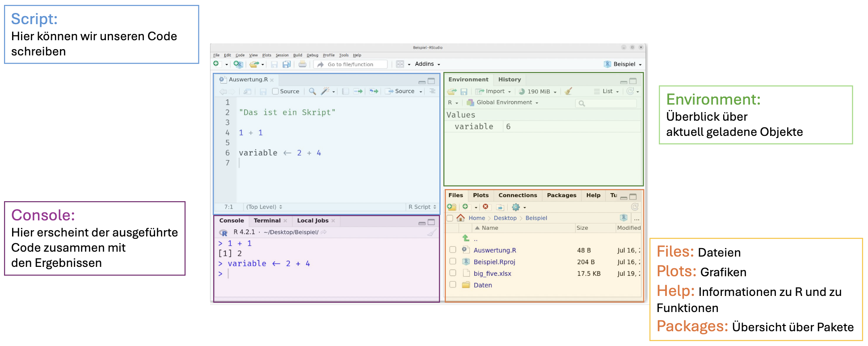The width and height of the screenshot is (868, 346).
Task: Open the Beispiel project dropdown menu
Action: pos(624,64)
